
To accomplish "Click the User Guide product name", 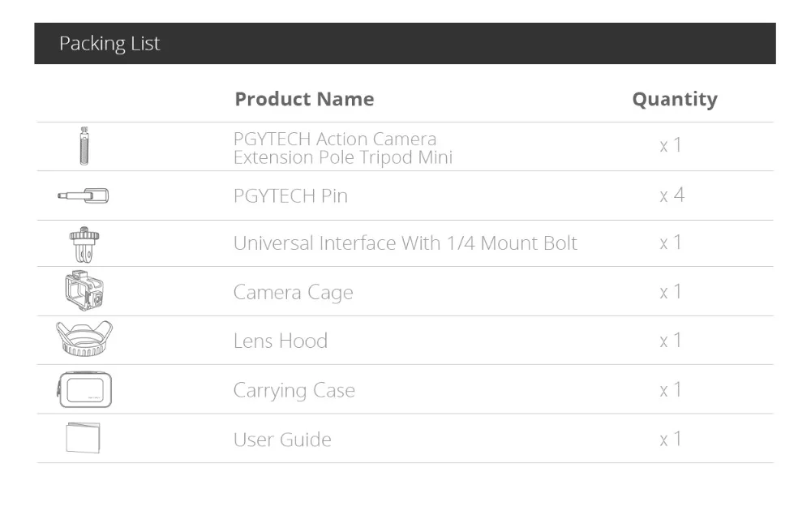I will pyautogui.click(x=281, y=440).
